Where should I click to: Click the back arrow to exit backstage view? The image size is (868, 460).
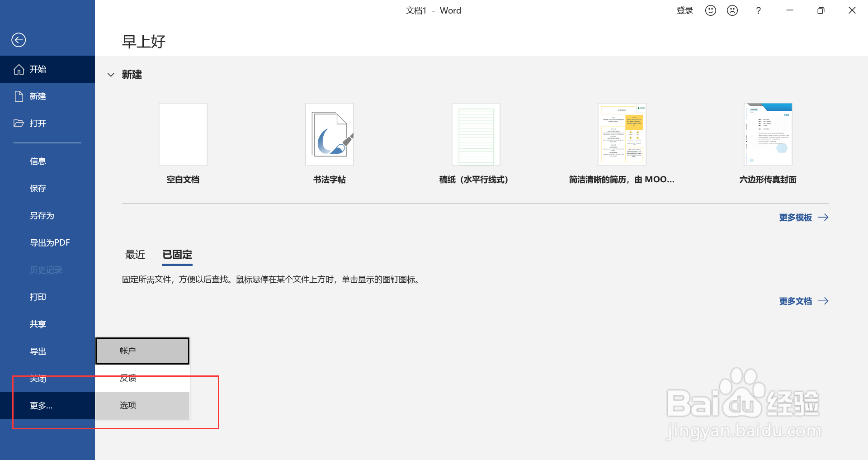(x=19, y=40)
